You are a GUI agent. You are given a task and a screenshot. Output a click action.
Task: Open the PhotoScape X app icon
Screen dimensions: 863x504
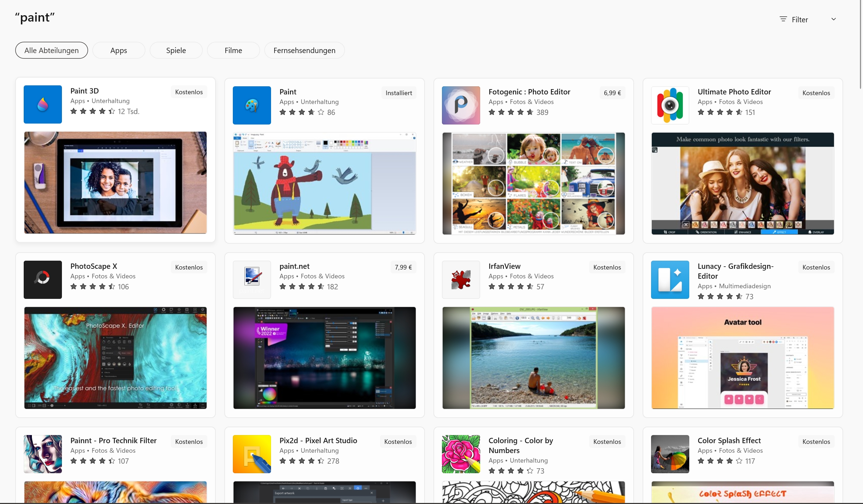[x=42, y=279]
